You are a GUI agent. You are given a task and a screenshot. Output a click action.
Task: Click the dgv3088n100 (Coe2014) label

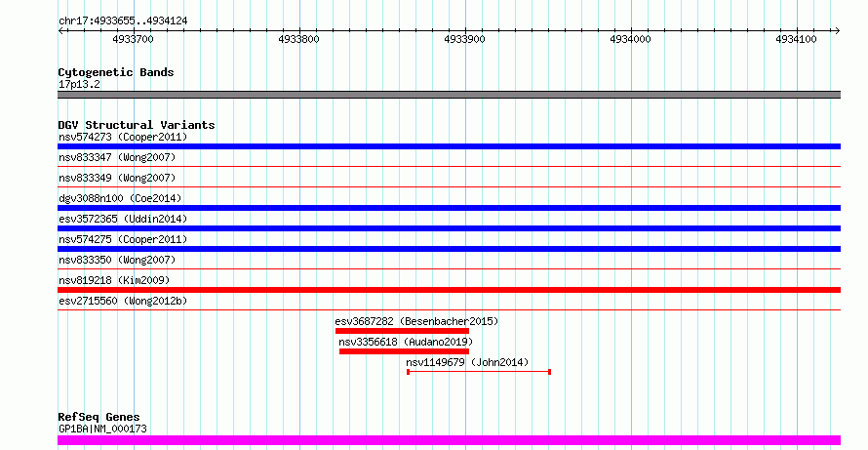click(120, 198)
